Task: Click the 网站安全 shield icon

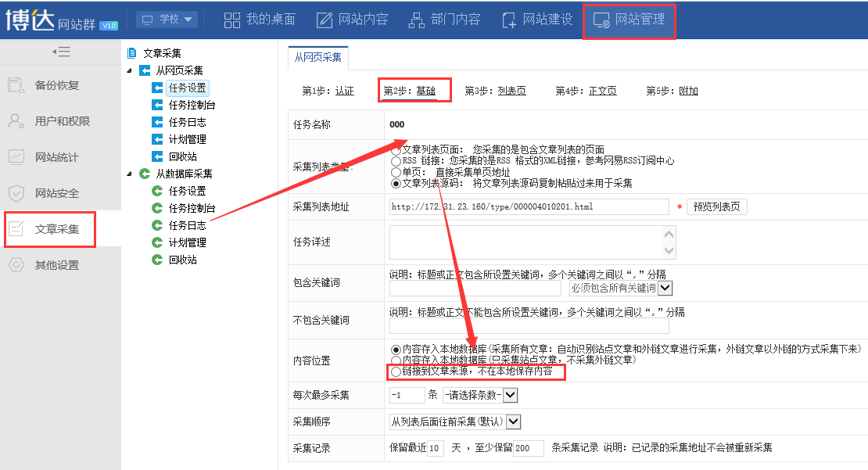Action: [x=16, y=193]
